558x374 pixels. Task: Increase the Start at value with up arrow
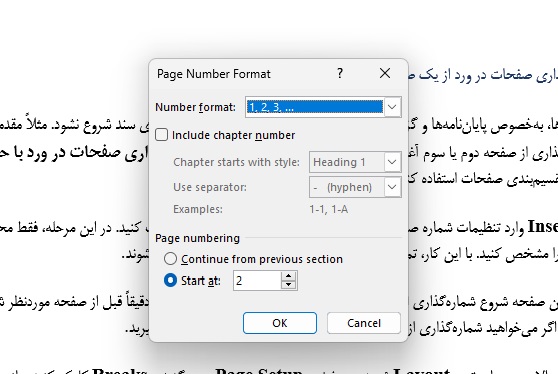[x=289, y=276]
